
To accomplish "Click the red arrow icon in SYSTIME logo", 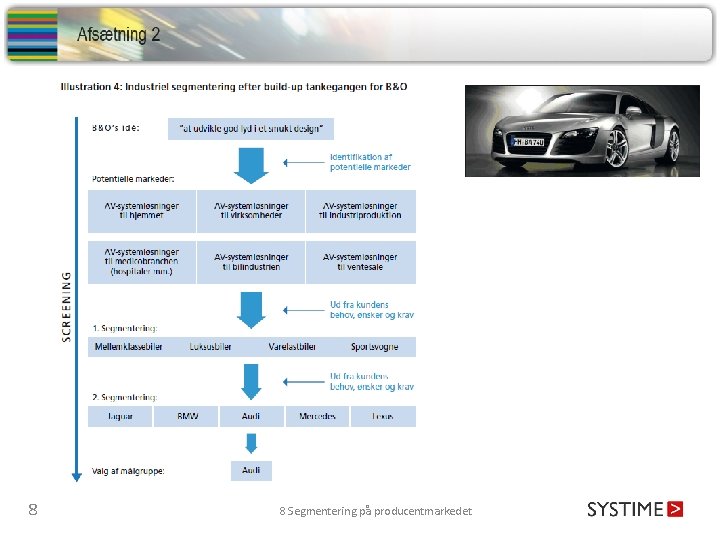I will tap(675, 509).
